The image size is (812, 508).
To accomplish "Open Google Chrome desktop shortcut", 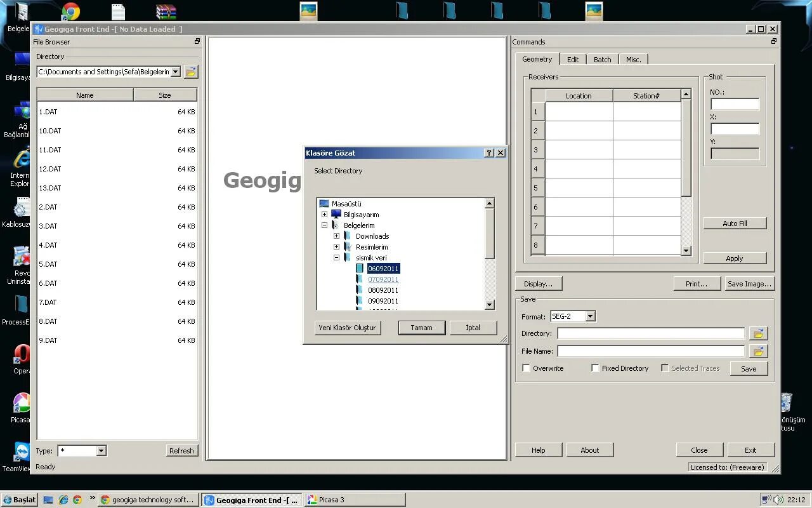I will [x=70, y=11].
